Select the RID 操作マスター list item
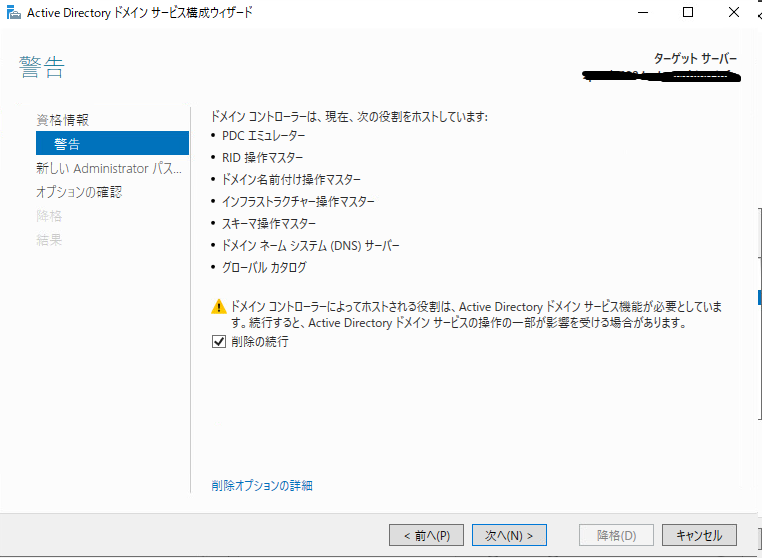Viewport: 762px width, 558px height. click(262, 157)
